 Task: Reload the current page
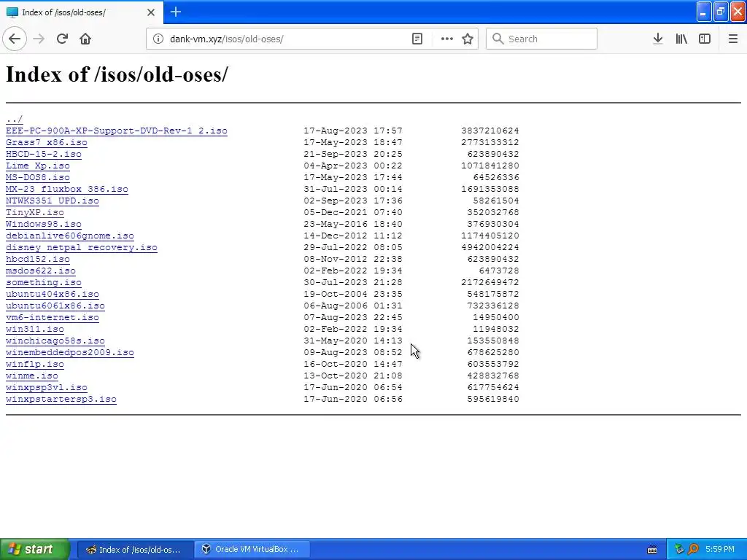tap(62, 39)
